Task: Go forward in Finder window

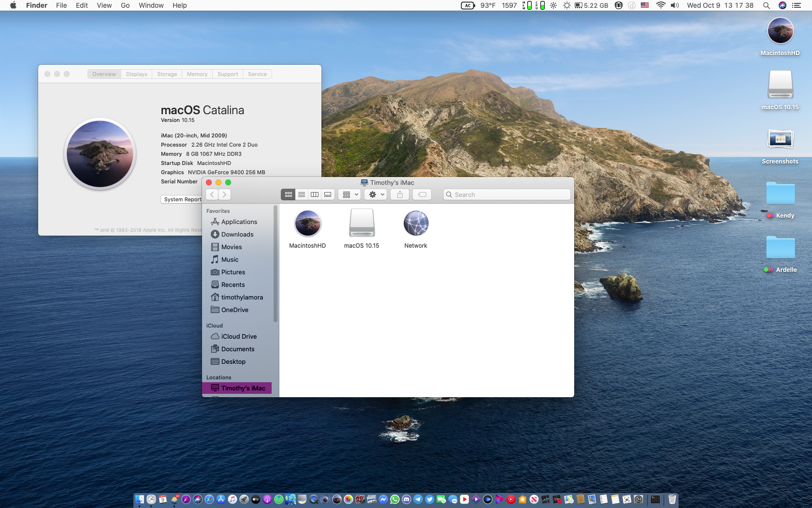Action: click(x=224, y=194)
